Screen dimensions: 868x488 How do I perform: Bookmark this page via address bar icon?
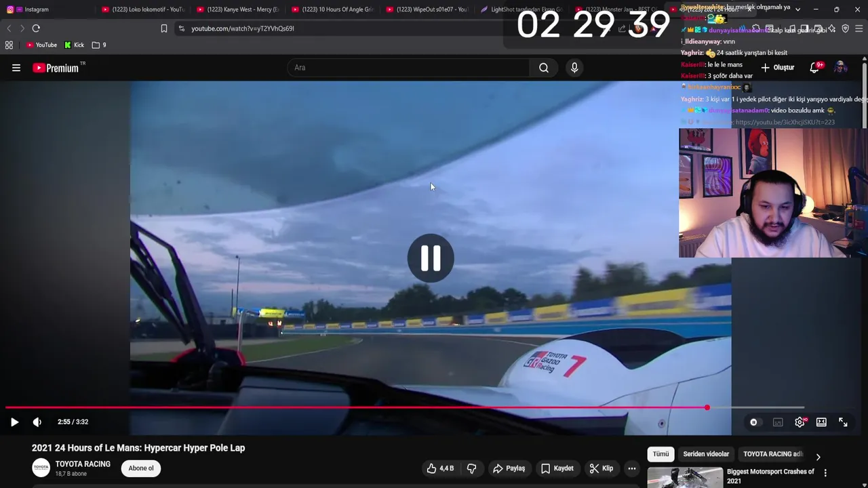(164, 28)
